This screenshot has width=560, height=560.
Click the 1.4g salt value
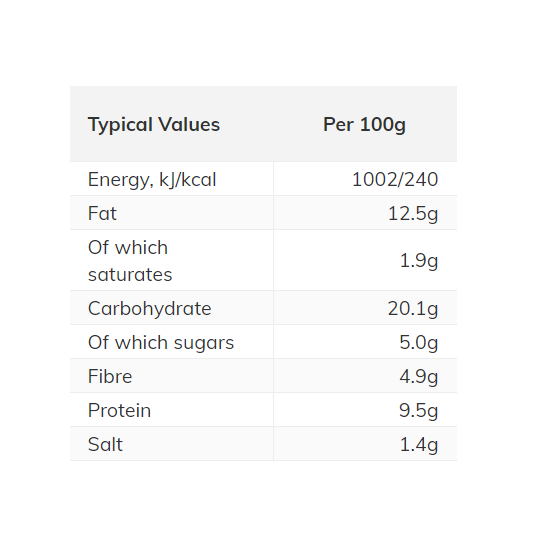coord(419,445)
